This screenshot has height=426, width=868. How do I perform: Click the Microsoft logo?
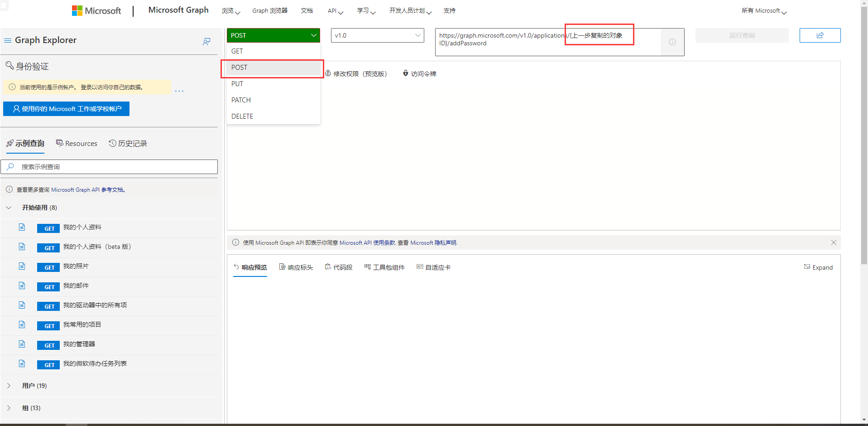(x=96, y=11)
